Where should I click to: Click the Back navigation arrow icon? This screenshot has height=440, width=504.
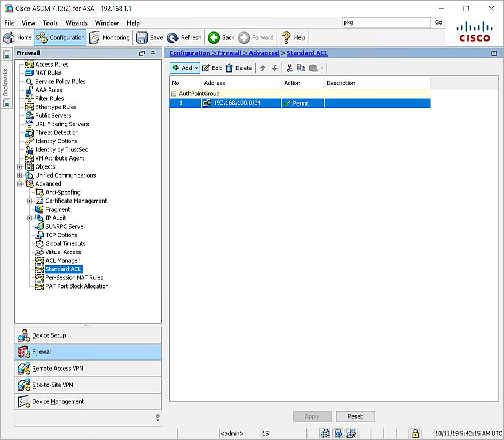click(214, 37)
